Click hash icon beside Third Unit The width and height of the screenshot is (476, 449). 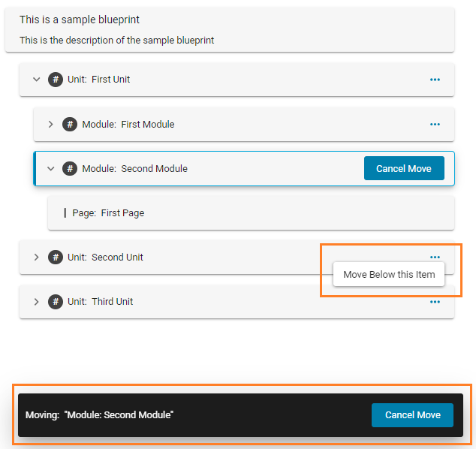[56, 302]
